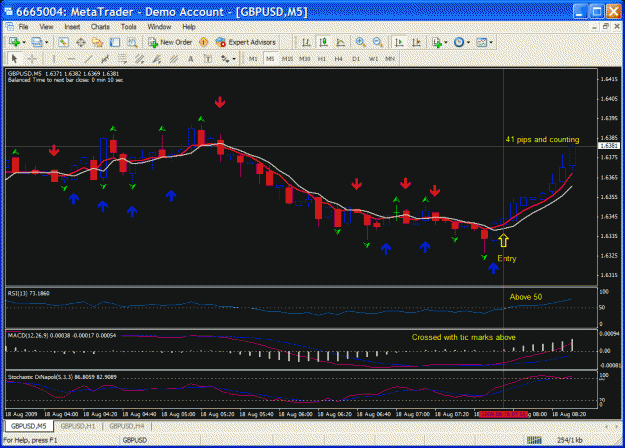Toggle chart Auto Scroll
Viewport: 625px width, 448px height.
[399, 42]
